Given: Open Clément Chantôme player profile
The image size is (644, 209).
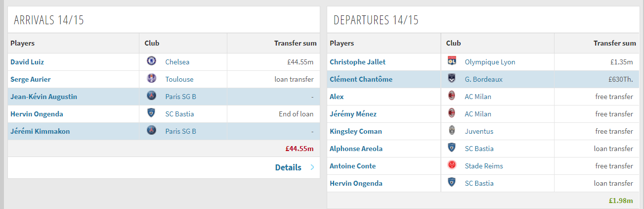Looking at the screenshot, I should tap(361, 79).
